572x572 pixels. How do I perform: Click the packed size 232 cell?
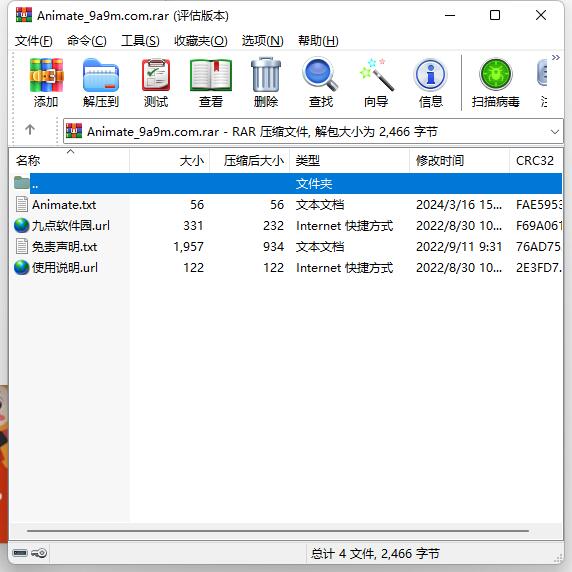[273, 226]
